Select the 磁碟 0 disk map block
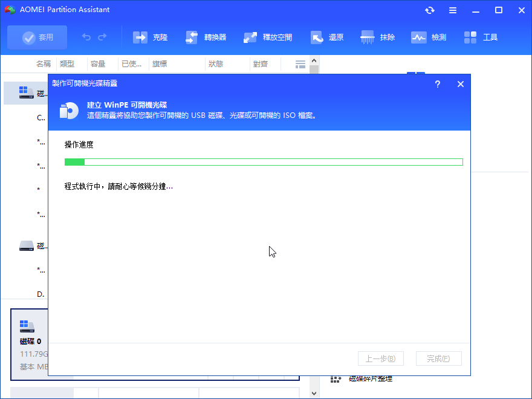 30,345
